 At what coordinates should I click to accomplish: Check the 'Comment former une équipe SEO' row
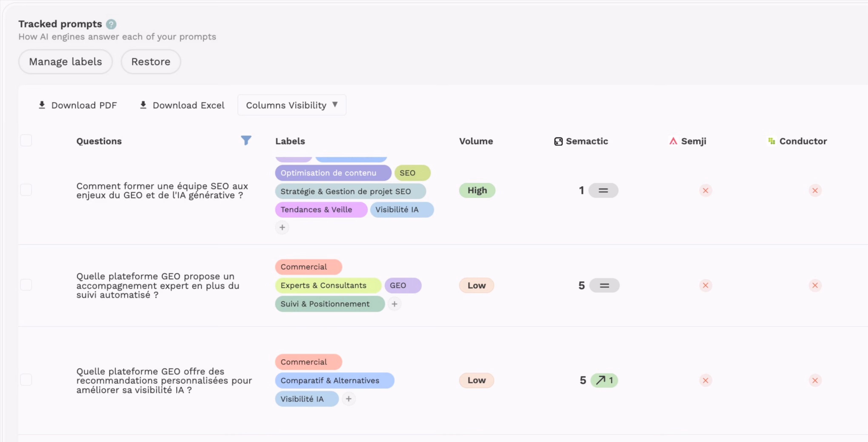pos(26,190)
